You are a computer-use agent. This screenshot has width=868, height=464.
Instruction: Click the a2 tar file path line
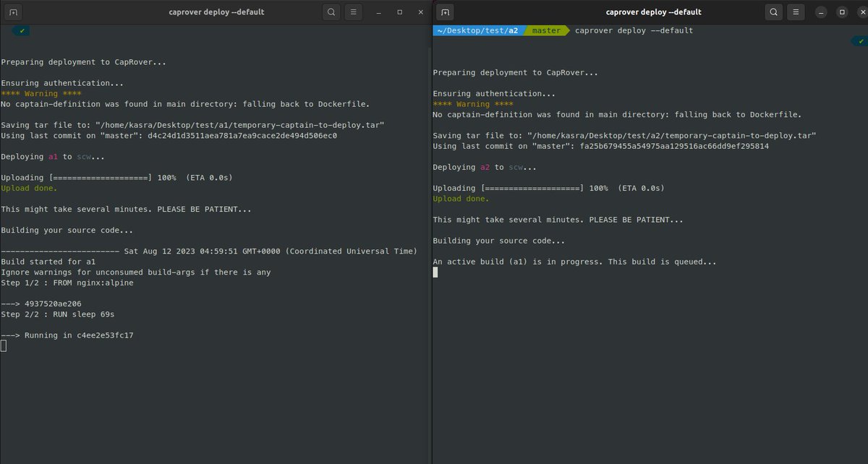pos(624,136)
